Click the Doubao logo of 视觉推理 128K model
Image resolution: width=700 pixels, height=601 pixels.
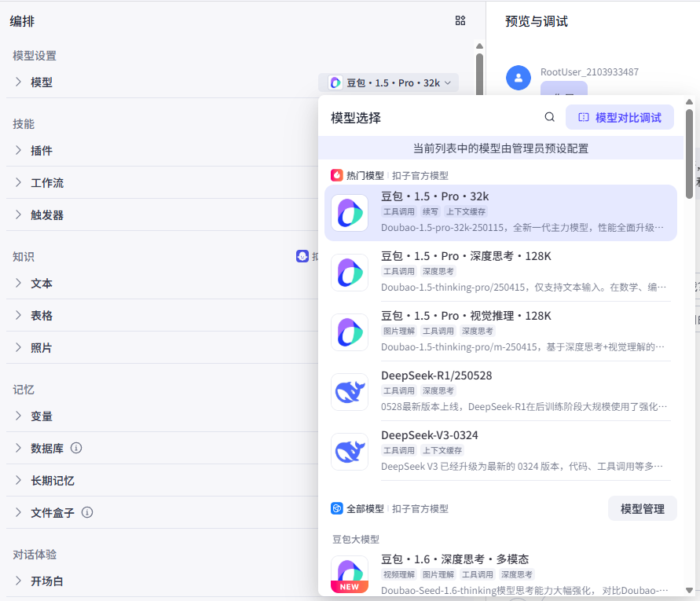click(350, 332)
